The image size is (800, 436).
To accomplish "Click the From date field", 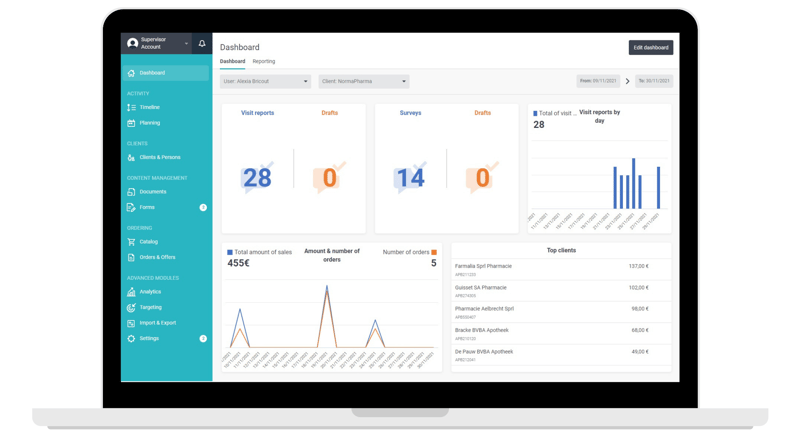I will 598,81.
